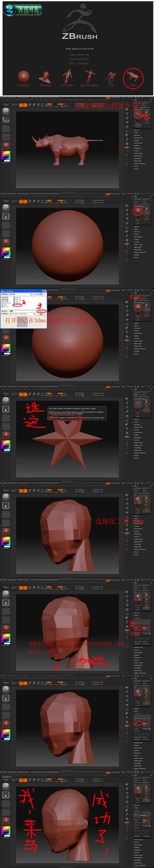Click the 'Other (Press Esc)' link
154x868 pixels.
coord(79,63)
